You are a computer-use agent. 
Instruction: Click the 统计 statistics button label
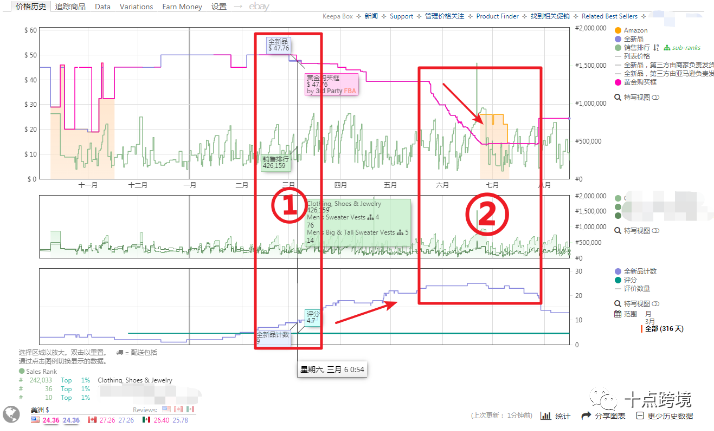tap(563, 416)
